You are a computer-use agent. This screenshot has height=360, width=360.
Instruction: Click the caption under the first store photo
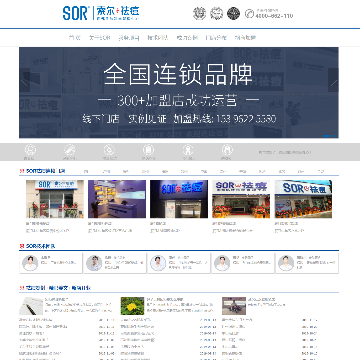[38, 223]
